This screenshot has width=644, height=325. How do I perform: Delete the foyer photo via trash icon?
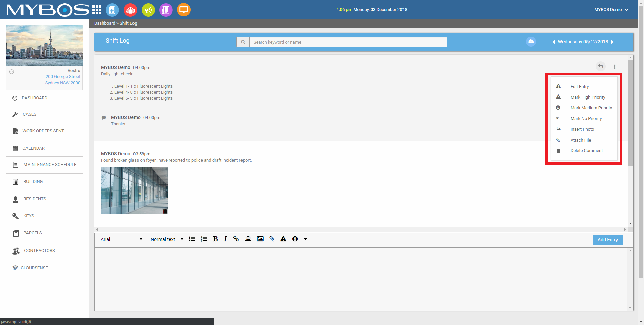[165, 211]
